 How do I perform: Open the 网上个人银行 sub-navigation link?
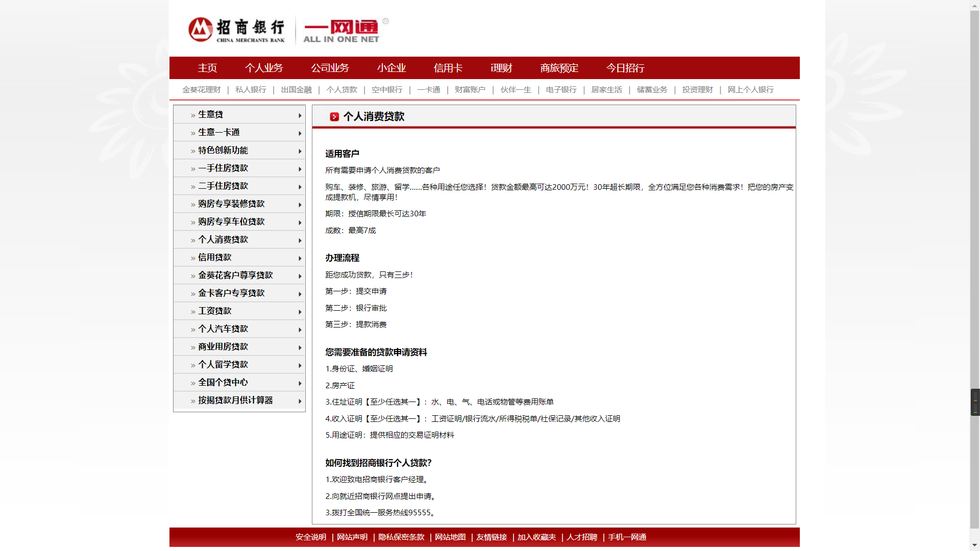[750, 90]
